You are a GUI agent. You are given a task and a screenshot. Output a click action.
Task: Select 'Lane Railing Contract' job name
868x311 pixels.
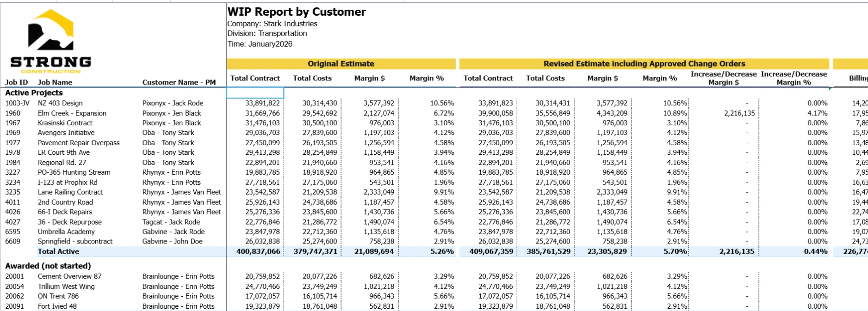click(70, 192)
